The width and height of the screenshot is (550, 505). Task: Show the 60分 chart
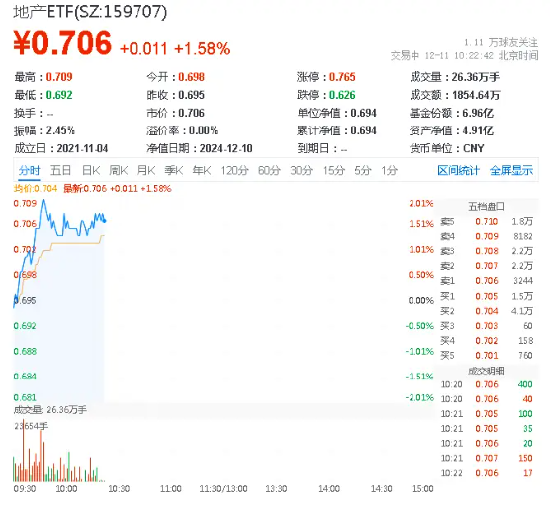[269, 171]
